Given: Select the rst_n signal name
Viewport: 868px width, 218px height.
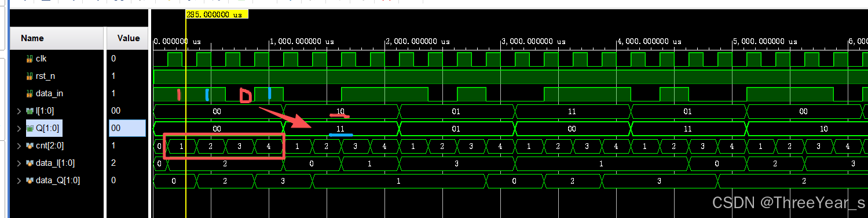Looking at the screenshot, I should click(46, 76).
